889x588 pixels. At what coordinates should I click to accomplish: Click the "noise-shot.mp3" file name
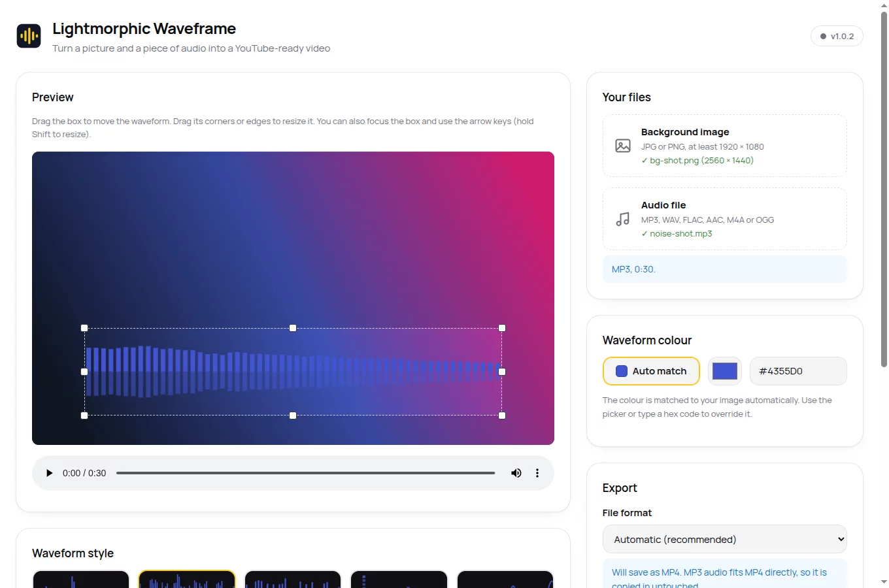click(680, 233)
